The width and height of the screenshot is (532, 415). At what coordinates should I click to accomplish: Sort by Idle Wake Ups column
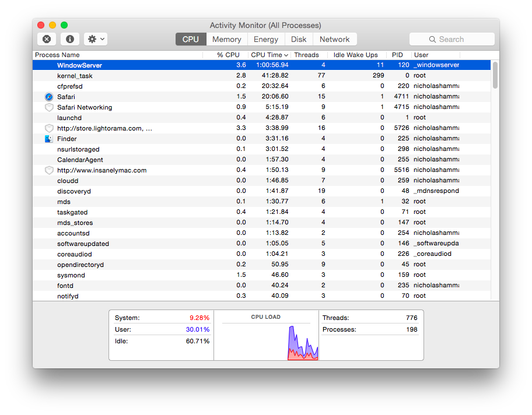[357, 55]
